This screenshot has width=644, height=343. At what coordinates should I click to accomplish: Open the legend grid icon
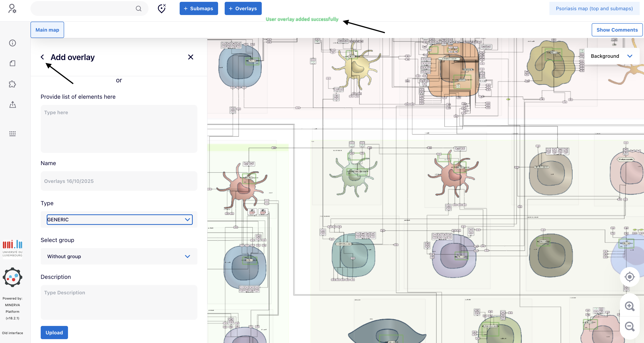13,133
